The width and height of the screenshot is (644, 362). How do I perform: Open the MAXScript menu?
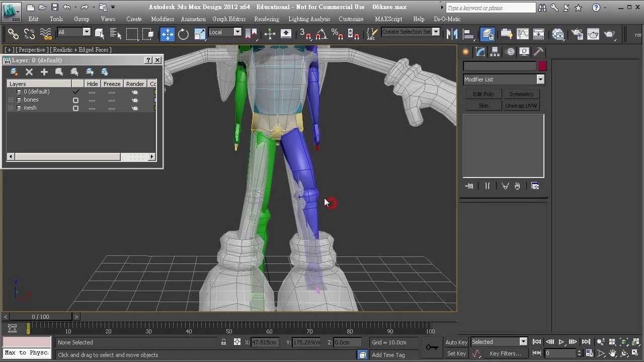click(x=388, y=19)
